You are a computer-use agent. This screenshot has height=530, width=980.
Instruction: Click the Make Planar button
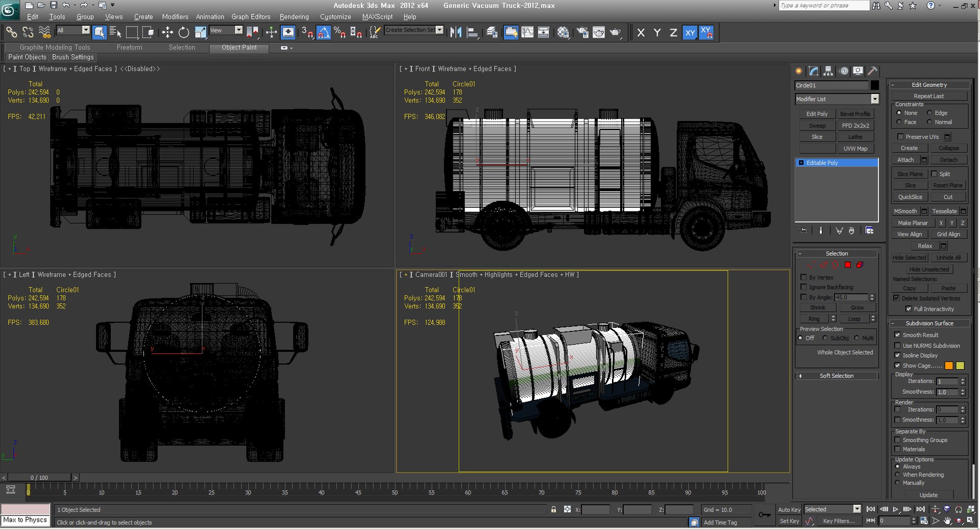click(x=913, y=223)
